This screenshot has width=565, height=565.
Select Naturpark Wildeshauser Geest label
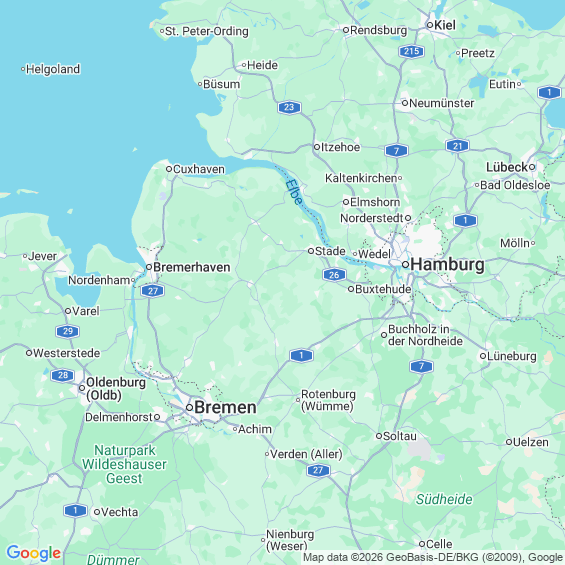coord(124,464)
